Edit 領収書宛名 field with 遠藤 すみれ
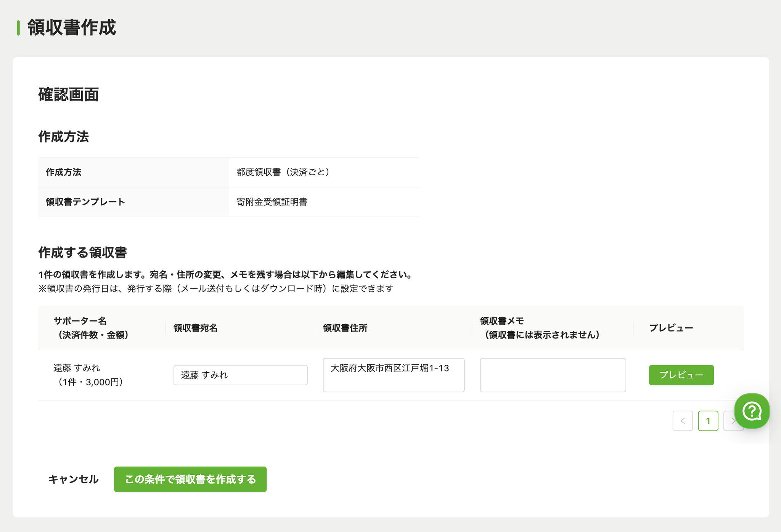This screenshot has width=781, height=532. click(x=240, y=375)
